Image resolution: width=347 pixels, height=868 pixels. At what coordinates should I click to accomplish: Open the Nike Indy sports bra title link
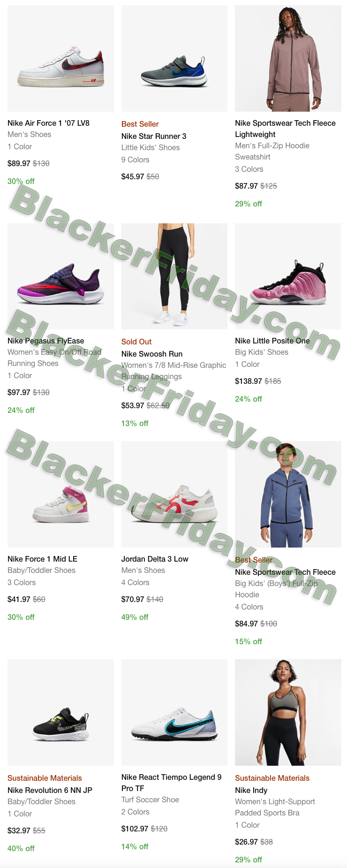pyautogui.click(x=251, y=790)
